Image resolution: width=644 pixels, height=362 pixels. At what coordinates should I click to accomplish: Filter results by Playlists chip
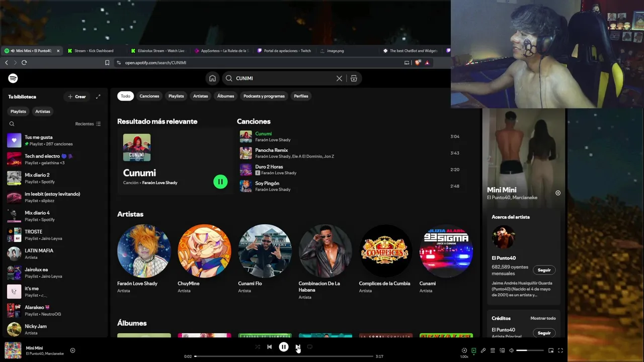176,96
